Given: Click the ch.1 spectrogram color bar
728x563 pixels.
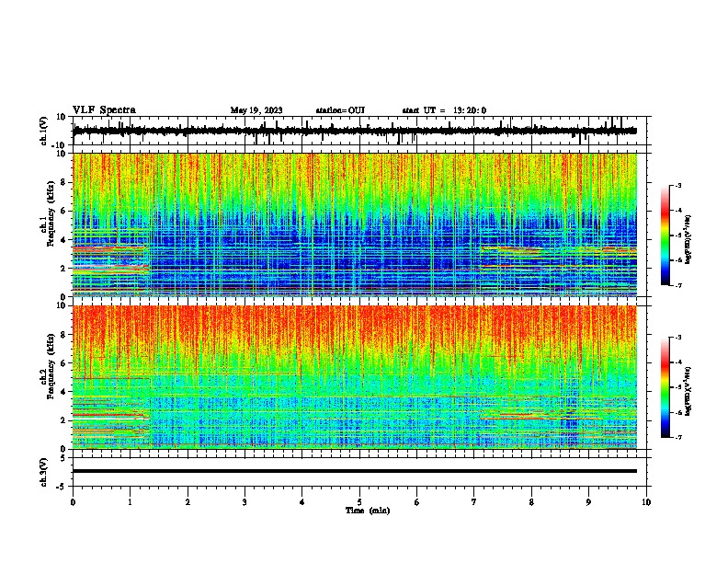Looking at the screenshot, I should pos(665,236).
